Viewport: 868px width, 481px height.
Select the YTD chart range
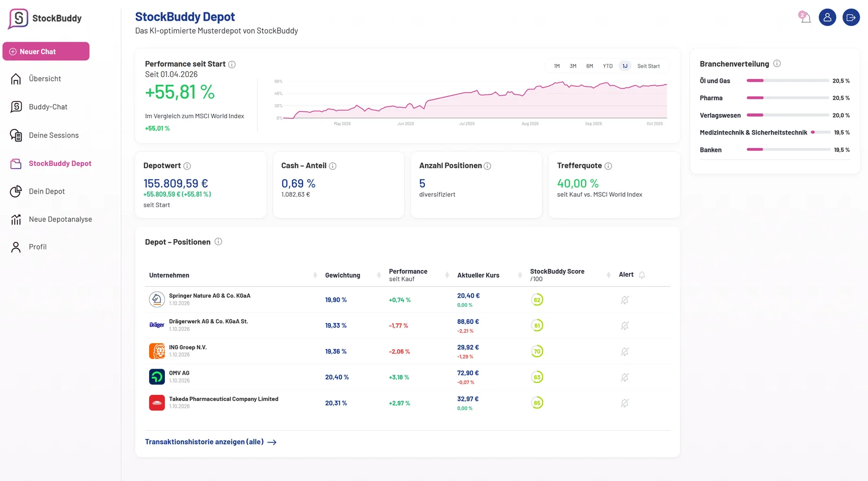click(x=608, y=66)
